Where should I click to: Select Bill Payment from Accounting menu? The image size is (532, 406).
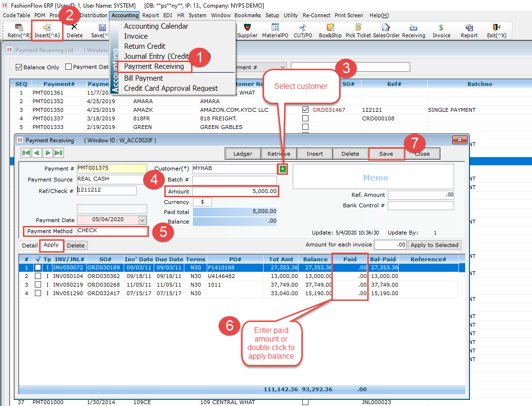pos(143,78)
